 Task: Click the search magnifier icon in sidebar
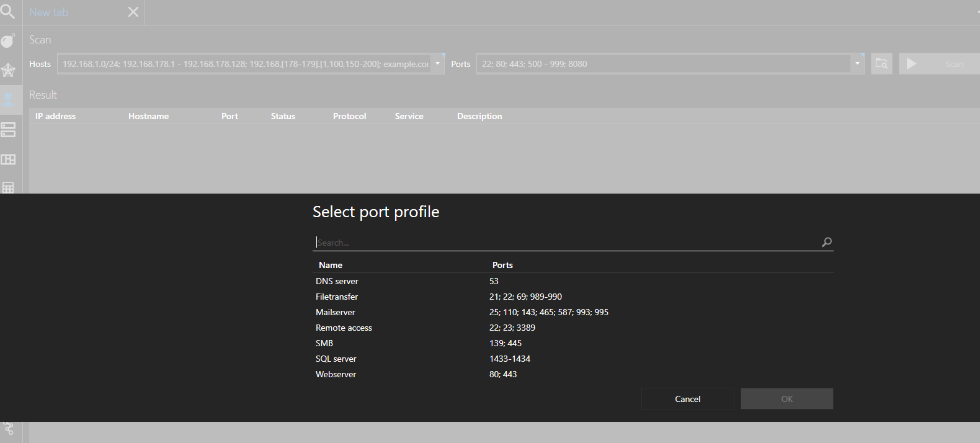click(x=8, y=11)
